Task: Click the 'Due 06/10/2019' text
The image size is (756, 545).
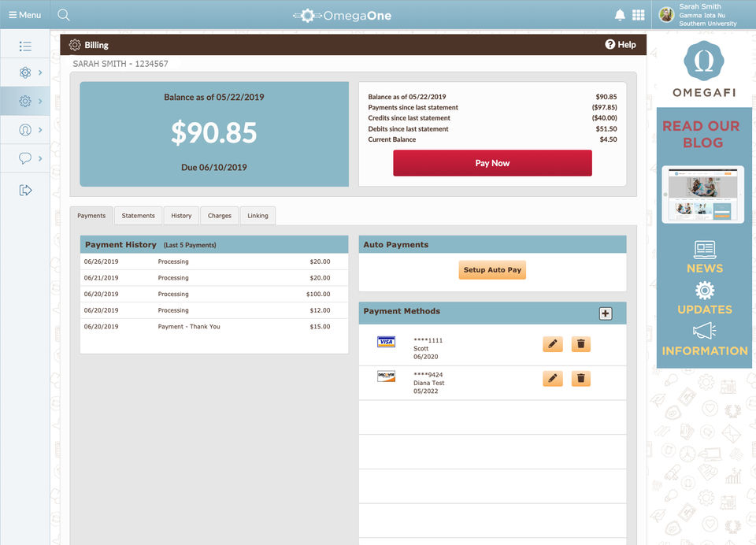Action: tap(214, 167)
